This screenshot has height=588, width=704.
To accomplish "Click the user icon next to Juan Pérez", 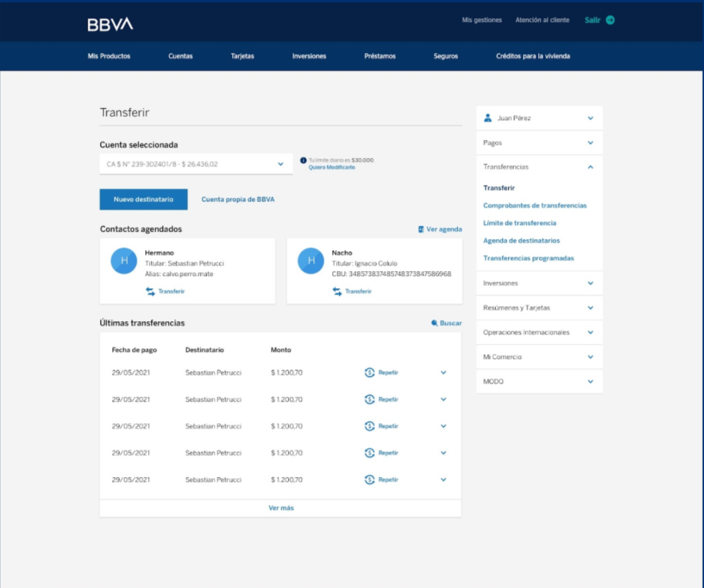I will pos(488,118).
